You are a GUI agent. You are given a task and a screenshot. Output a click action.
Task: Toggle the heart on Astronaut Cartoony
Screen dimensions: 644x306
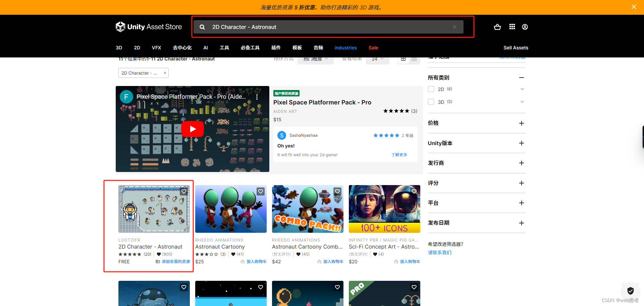(x=260, y=191)
